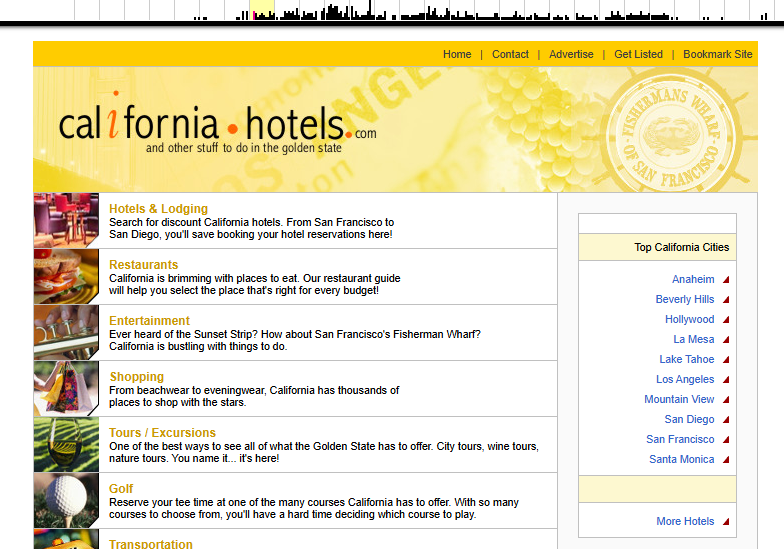784x549 pixels.
Task: Click the red arrow icon beside More Hotels
Action: pos(726,522)
